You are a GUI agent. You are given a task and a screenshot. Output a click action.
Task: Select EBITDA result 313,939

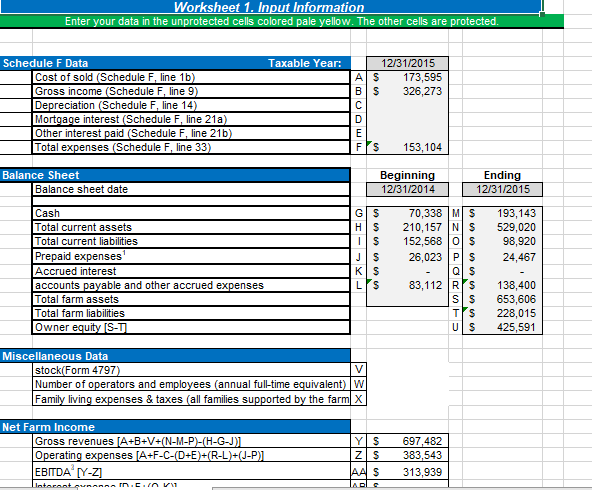407,472
